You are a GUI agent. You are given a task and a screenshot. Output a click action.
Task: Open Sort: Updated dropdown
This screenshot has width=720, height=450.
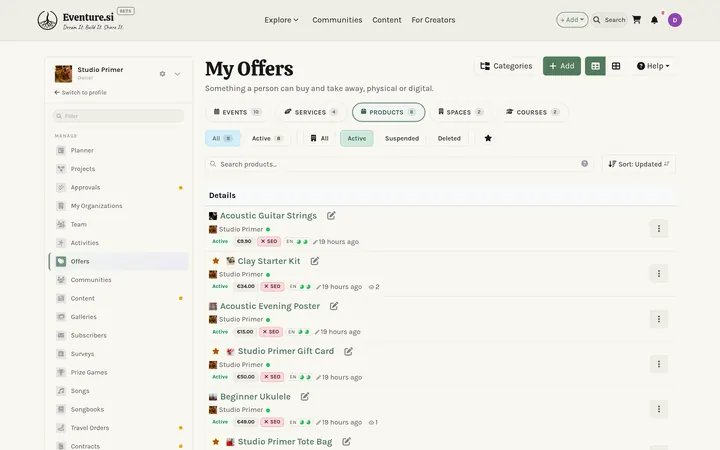point(639,164)
